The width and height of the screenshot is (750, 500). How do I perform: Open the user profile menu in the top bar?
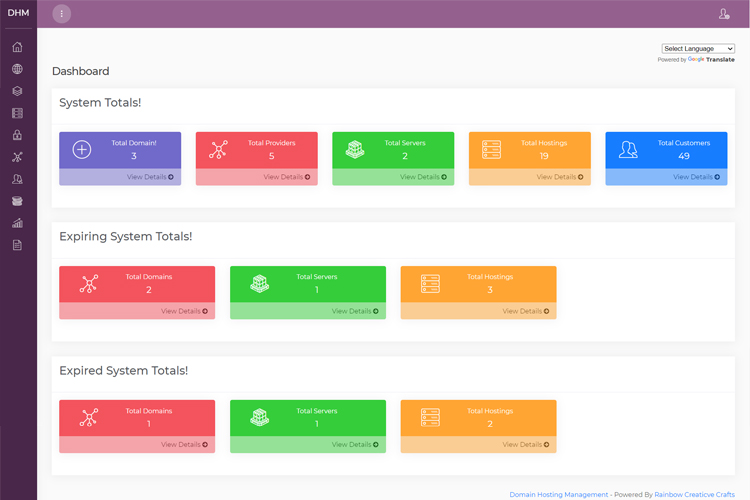(x=724, y=14)
